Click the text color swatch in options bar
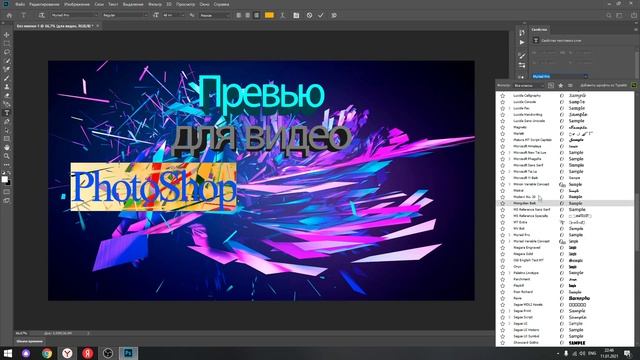 [x=269, y=15]
